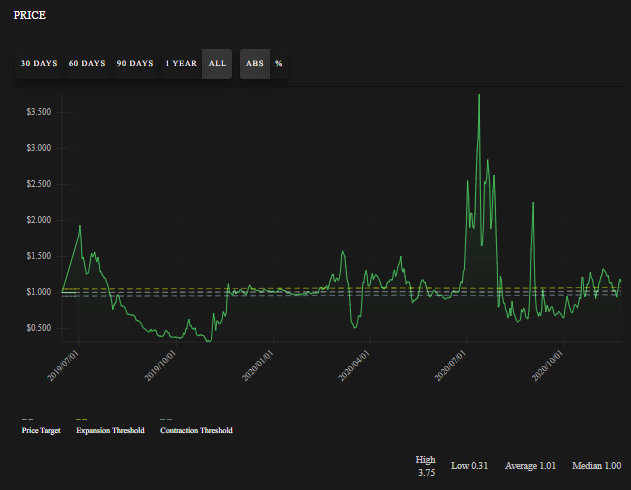Click the $1.000 y-axis label

pyautogui.click(x=39, y=292)
